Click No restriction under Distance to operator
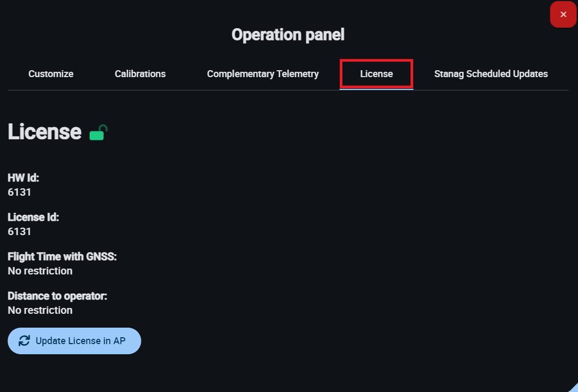578x392 pixels. [40, 310]
